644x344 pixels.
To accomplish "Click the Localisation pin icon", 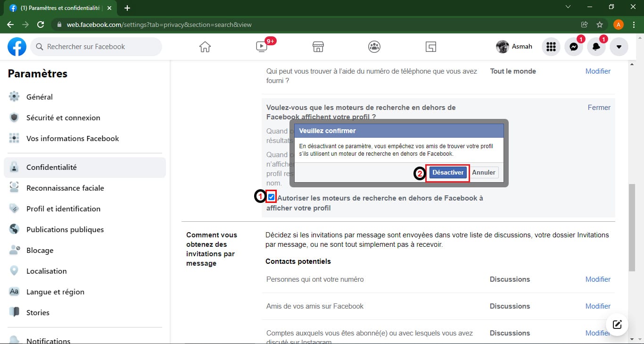I will pos(14,271).
